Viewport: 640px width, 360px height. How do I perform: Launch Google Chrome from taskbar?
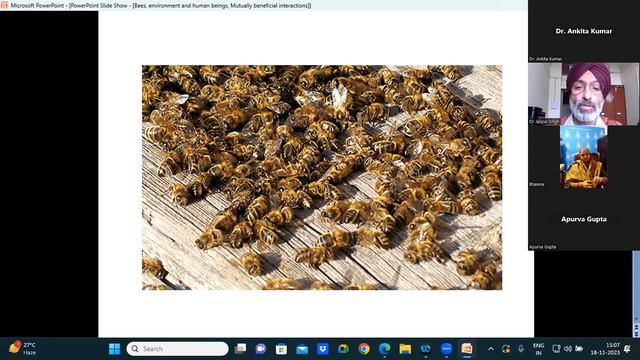click(x=364, y=349)
